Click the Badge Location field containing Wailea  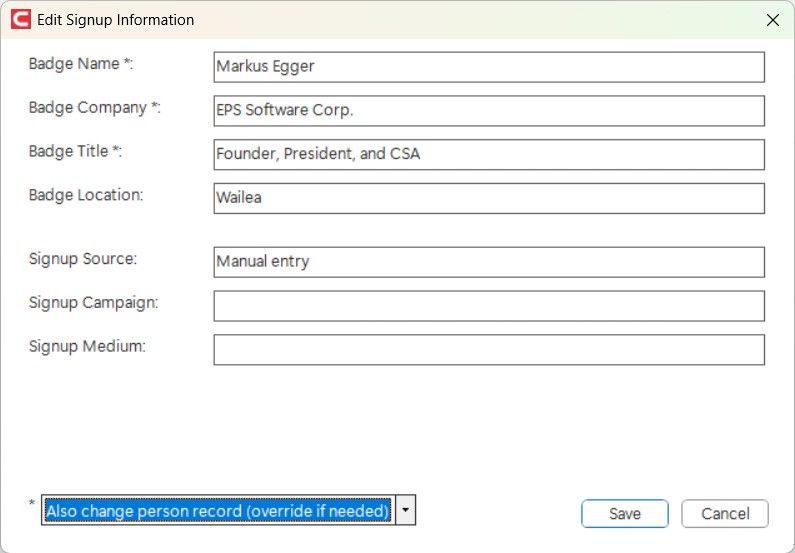[489, 198]
